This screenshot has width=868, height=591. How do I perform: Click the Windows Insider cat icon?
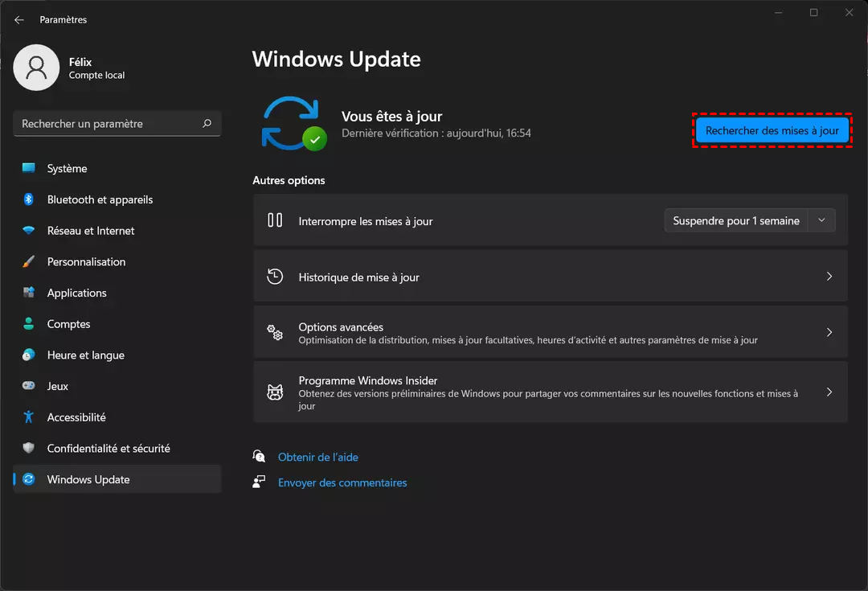275,392
